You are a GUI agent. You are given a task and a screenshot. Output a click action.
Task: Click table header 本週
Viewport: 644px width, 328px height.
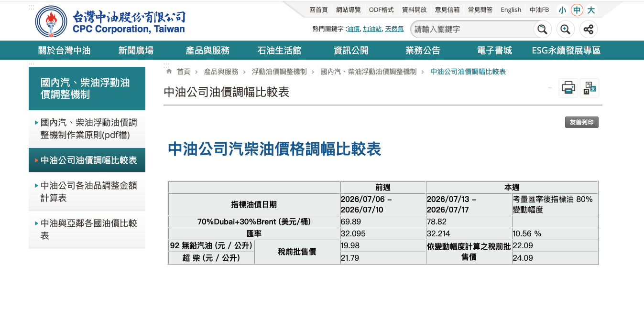click(x=512, y=188)
